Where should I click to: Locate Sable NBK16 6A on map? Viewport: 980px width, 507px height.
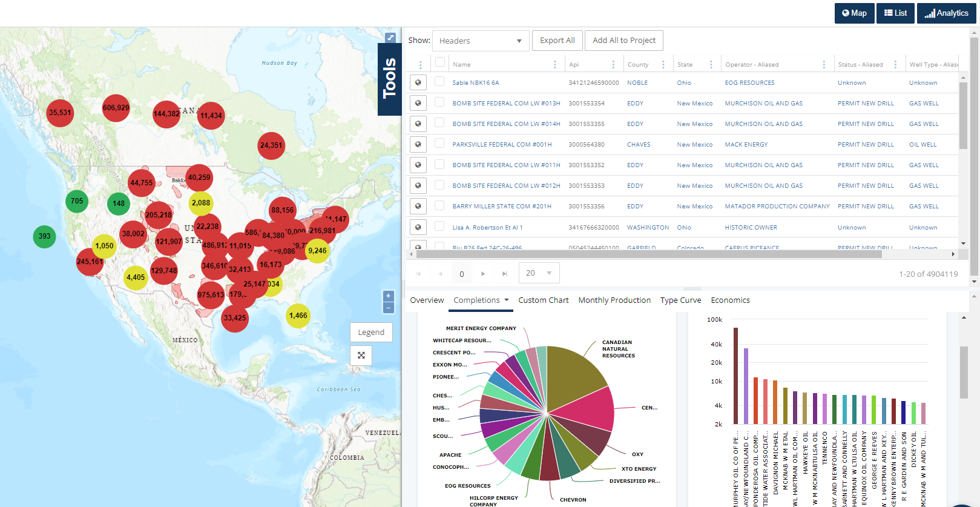(x=418, y=82)
